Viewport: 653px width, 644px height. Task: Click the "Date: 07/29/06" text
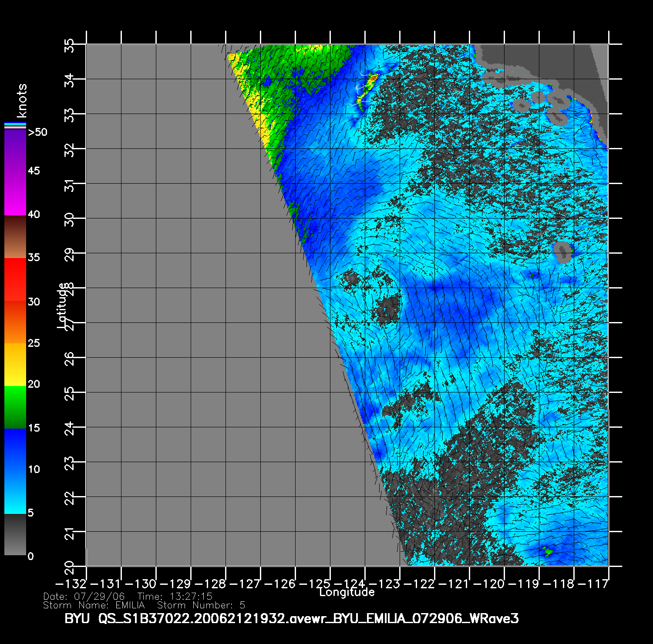click(84, 597)
